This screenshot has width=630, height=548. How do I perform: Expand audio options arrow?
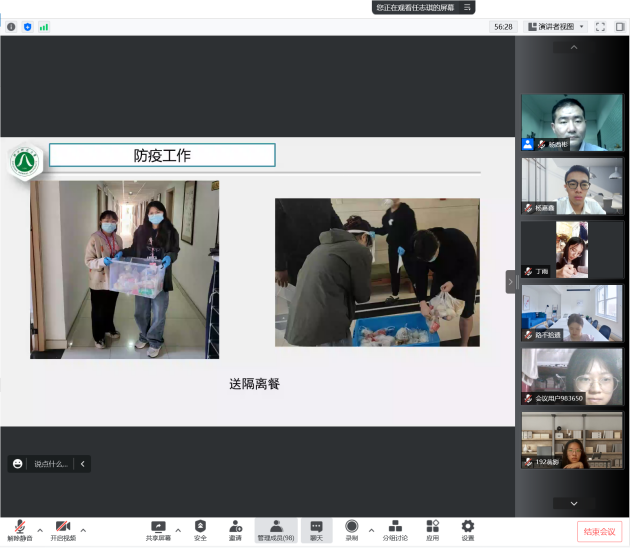(x=40, y=530)
